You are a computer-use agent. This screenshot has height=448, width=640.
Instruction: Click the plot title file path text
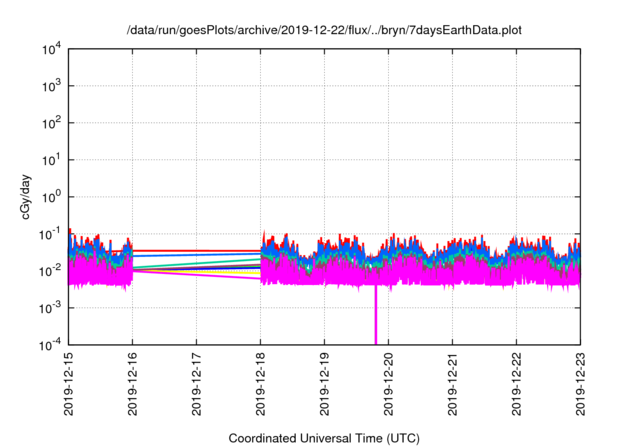(x=324, y=30)
